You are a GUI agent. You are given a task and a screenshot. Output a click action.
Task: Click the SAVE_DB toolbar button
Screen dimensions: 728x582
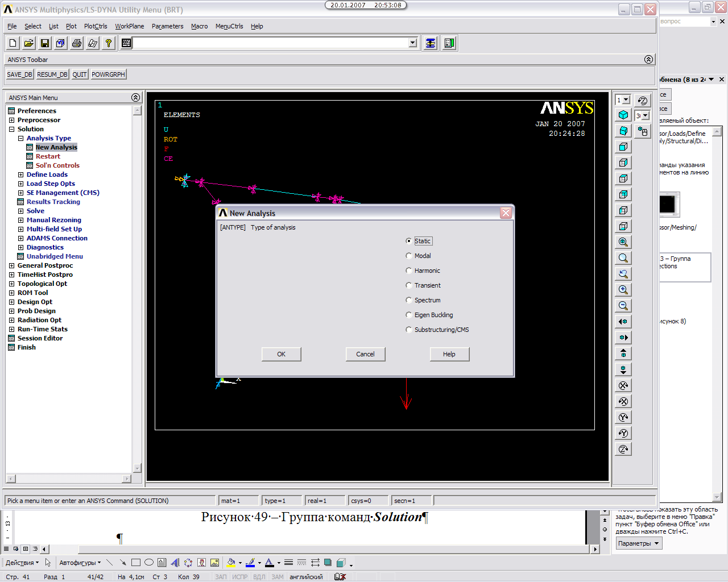[x=20, y=74]
